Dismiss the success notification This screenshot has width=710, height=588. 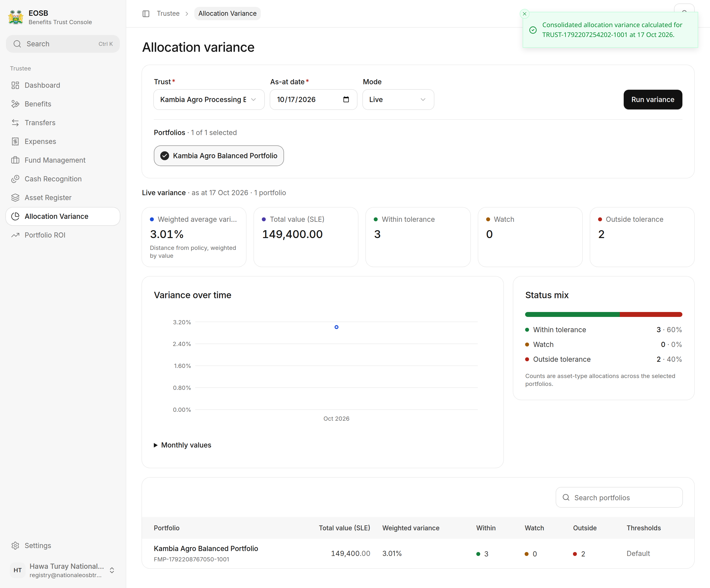tap(524, 14)
